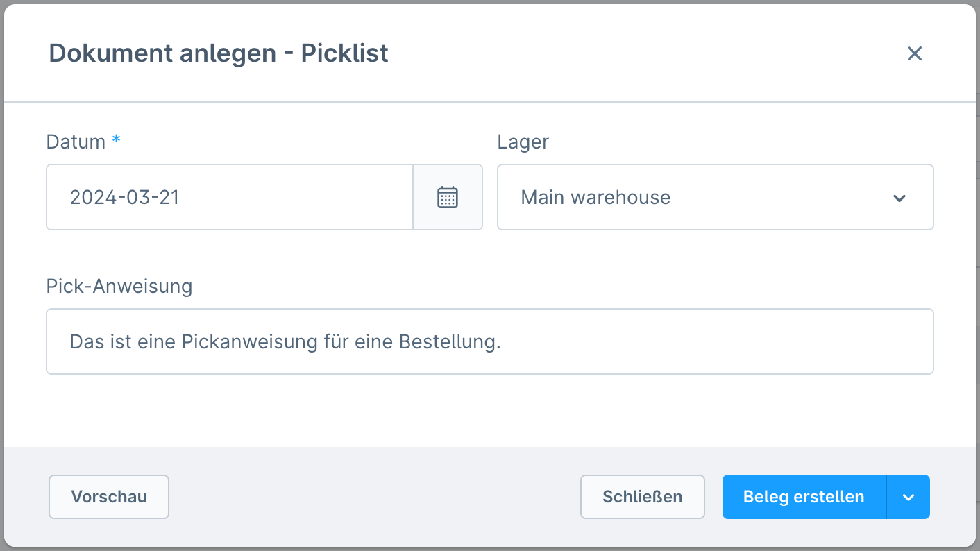Click the X in the top right corner
This screenshot has width=980, height=551.
pyautogui.click(x=915, y=53)
